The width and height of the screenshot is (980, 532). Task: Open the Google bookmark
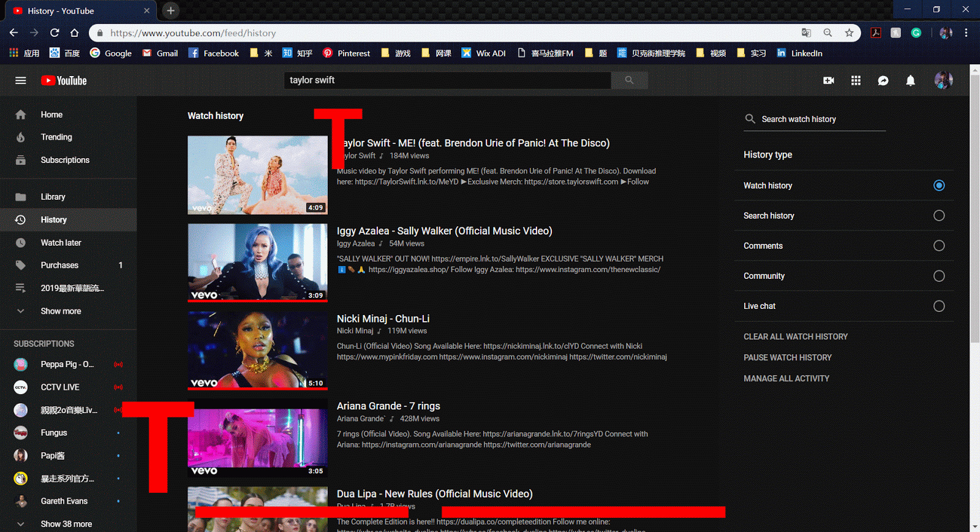tap(111, 53)
